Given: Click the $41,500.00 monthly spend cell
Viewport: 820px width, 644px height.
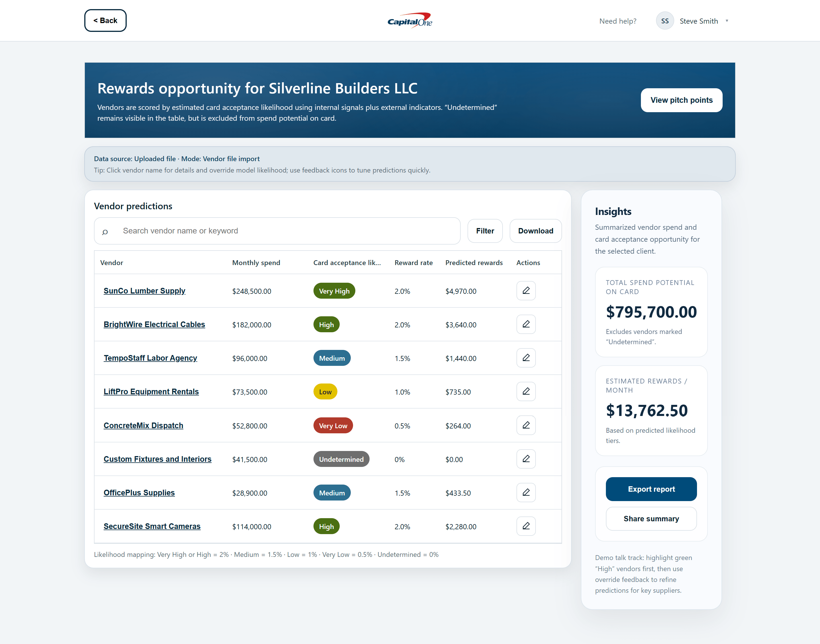Looking at the screenshot, I should [250, 459].
